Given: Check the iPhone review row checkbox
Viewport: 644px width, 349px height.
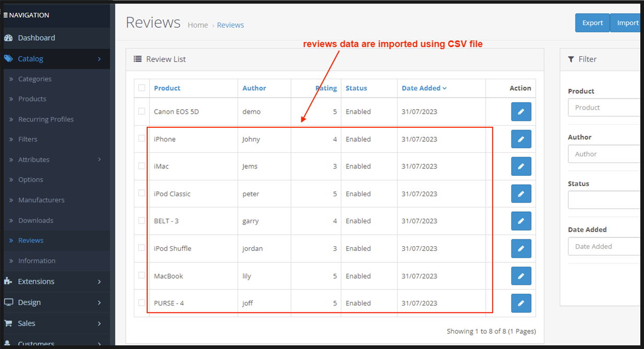Looking at the screenshot, I should (x=142, y=139).
